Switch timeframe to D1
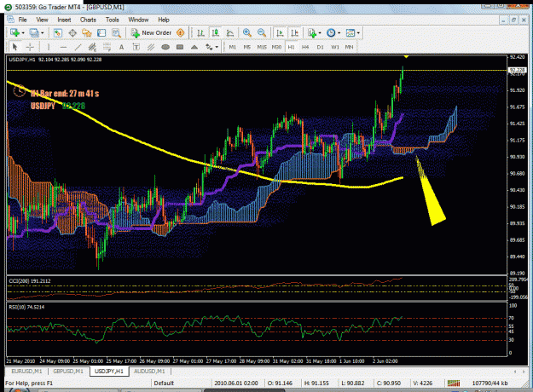This screenshot has width=533, height=392. coord(320,47)
